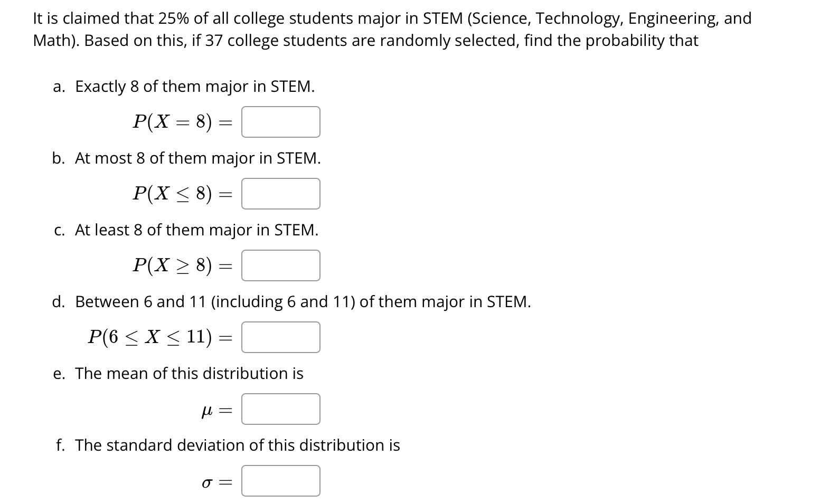Screen dimensions: 829x504
Task: Select part e question text
Action: (x=178, y=373)
